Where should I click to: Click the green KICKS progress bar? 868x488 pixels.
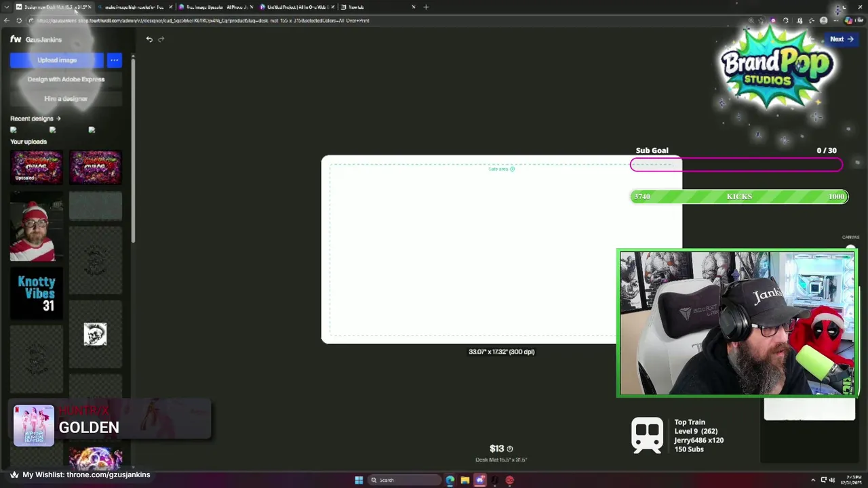(x=739, y=197)
